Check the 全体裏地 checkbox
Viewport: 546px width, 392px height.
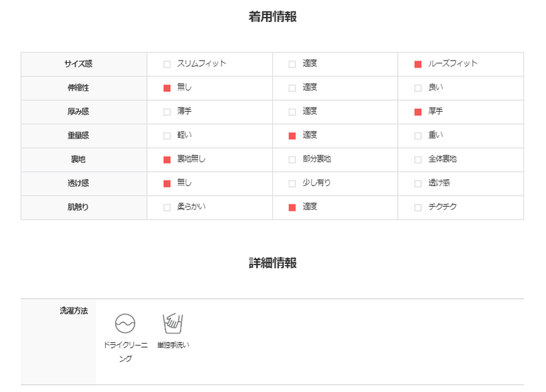click(418, 160)
